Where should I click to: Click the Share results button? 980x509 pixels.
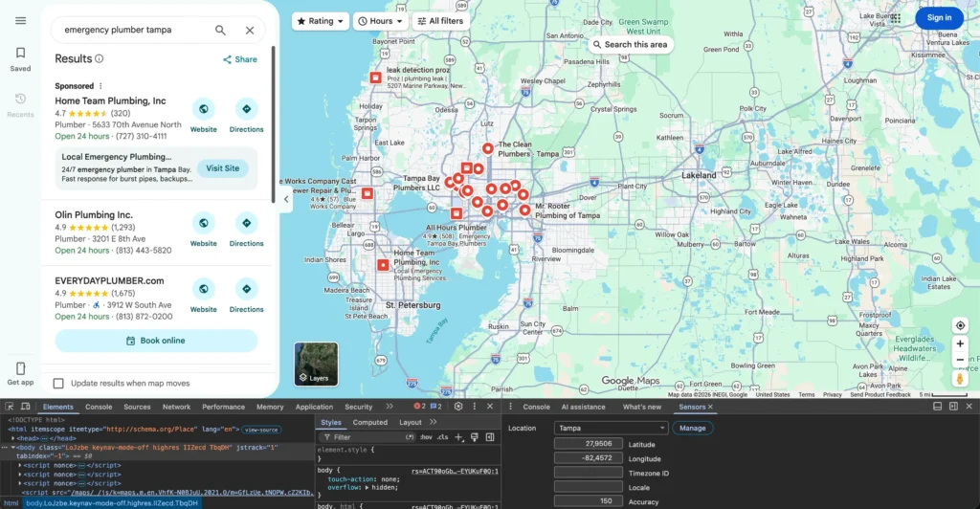coord(240,59)
